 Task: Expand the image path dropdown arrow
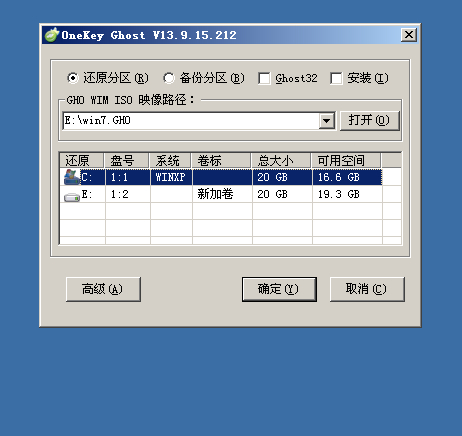[x=327, y=120]
